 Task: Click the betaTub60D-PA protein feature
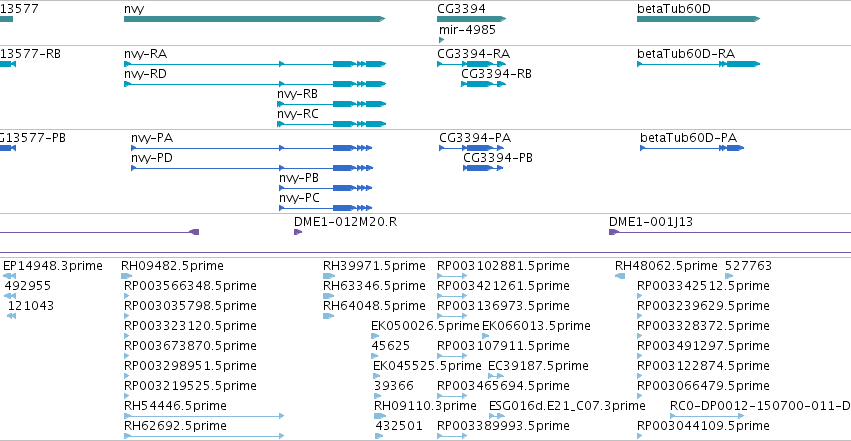click(x=692, y=148)
